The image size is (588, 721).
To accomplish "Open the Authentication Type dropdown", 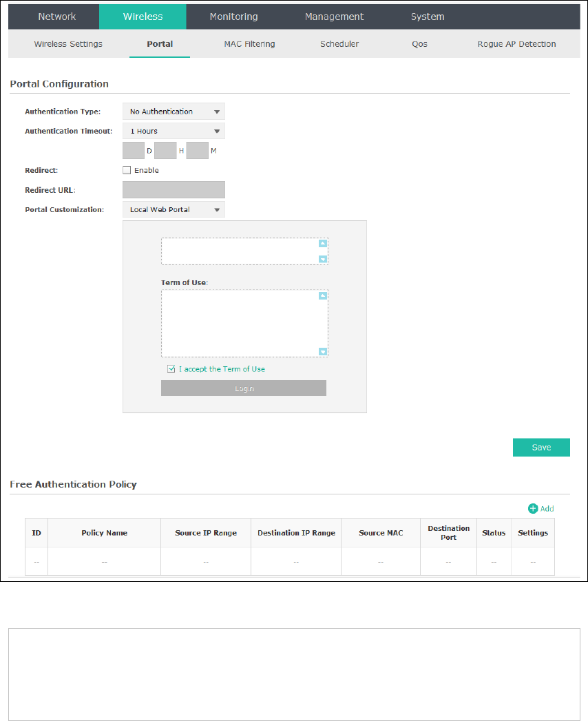I will [x=174, y=112].
